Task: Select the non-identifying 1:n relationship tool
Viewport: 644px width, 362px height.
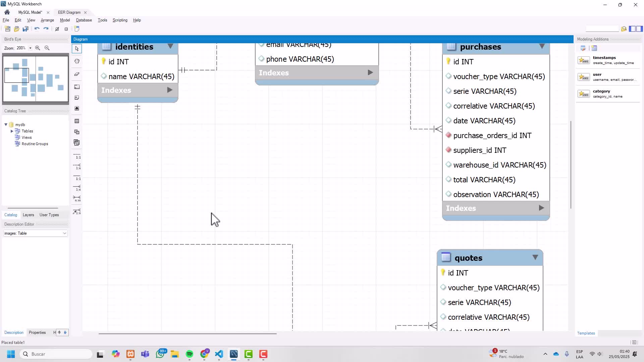Action: (x=77, y=167)
